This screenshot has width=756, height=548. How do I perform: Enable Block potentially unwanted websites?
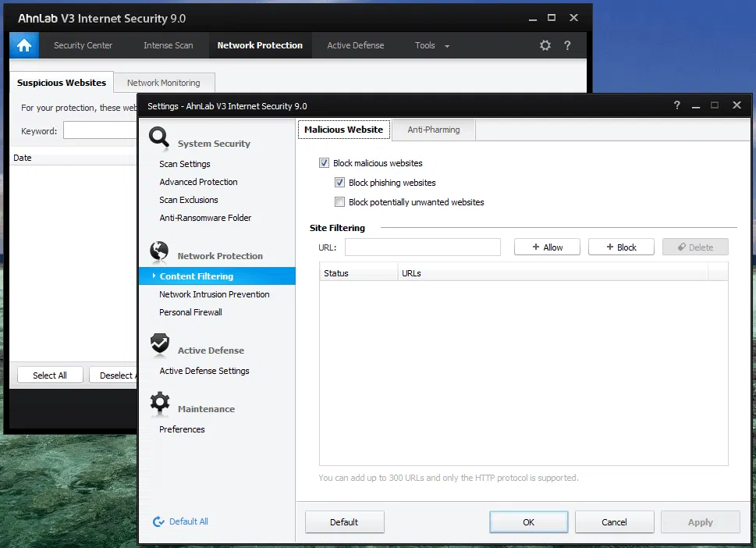(339, 201)
